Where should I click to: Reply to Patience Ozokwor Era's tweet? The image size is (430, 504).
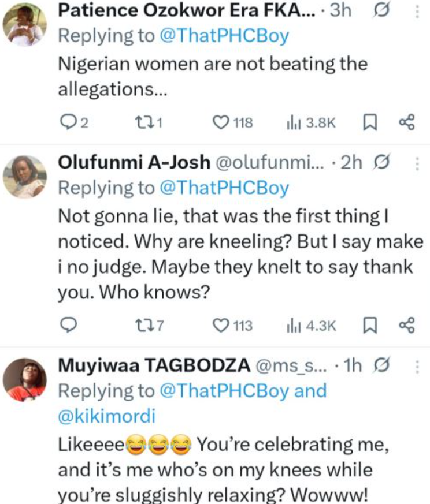69,122
